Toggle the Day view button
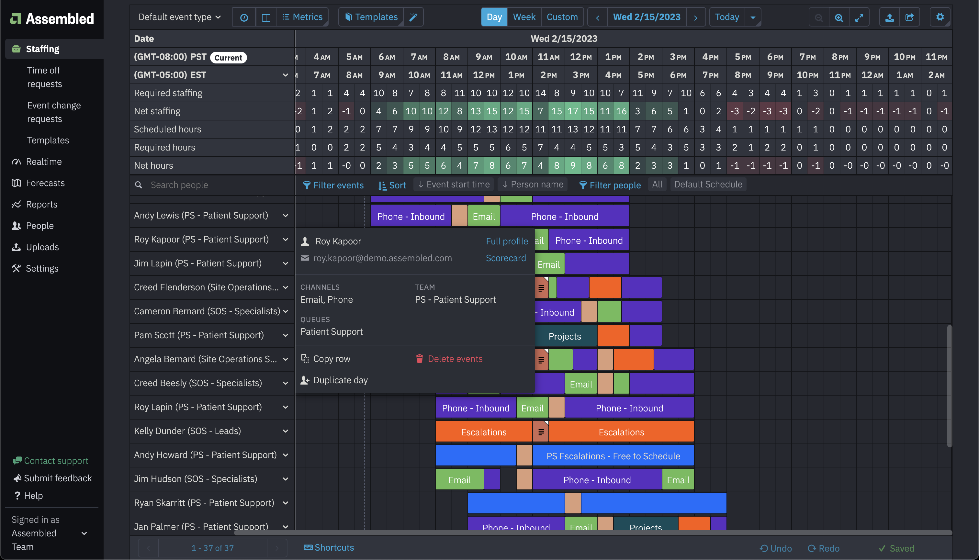 click(494, 17)
